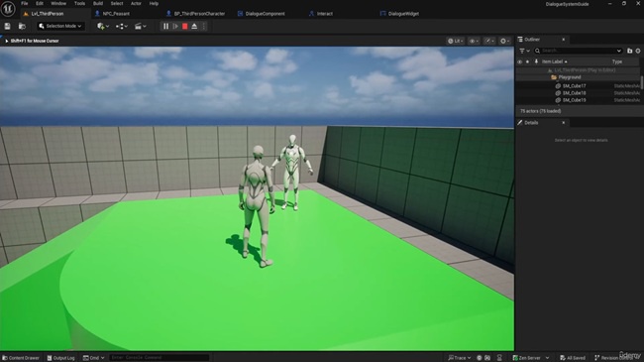
Task: Open the Cmd console type dropdown
Action: 94,358
